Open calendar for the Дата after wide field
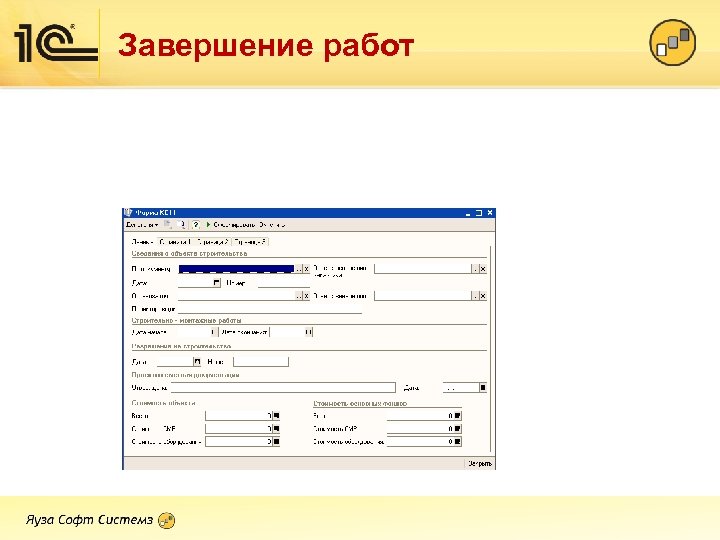This screenshot has height=540, width=720. [x=483, y=388]
